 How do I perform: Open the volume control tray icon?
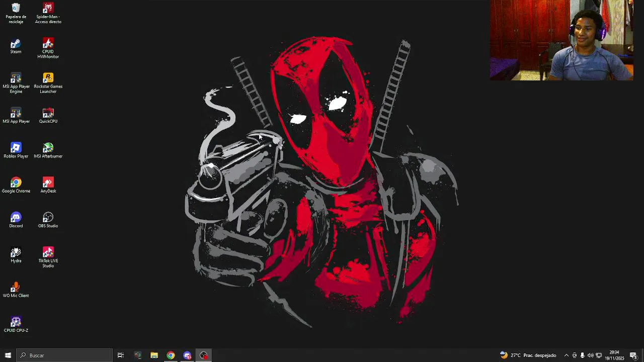(x=590, y=355)
